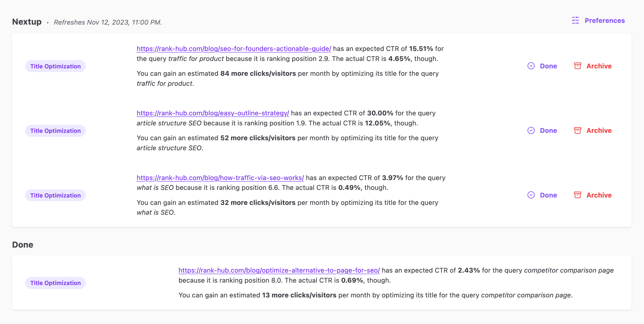Click checkmark icon for easy-outline-strategy task
The height and width of the screenshot is (324, 644).
(x=531, y=130)
